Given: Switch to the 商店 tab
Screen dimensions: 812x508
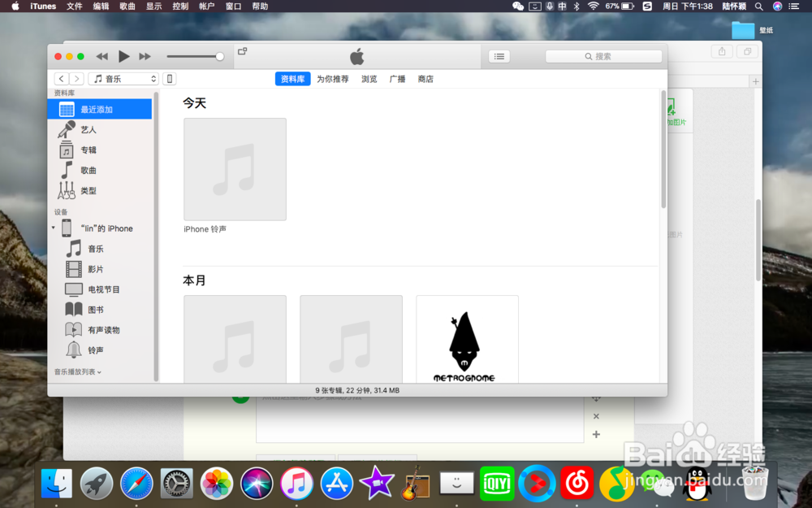Looking at the screenshot, I should pyautogui.click(x=425, y=79).
